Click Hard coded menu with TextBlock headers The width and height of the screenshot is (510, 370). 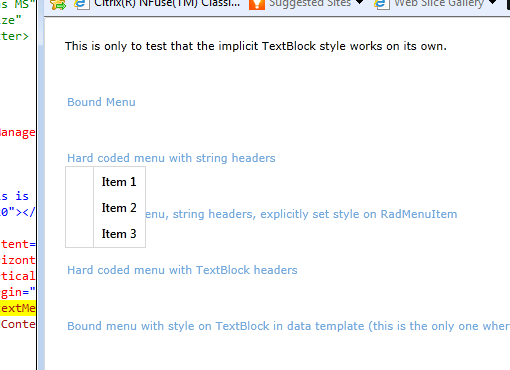(182, 270)
